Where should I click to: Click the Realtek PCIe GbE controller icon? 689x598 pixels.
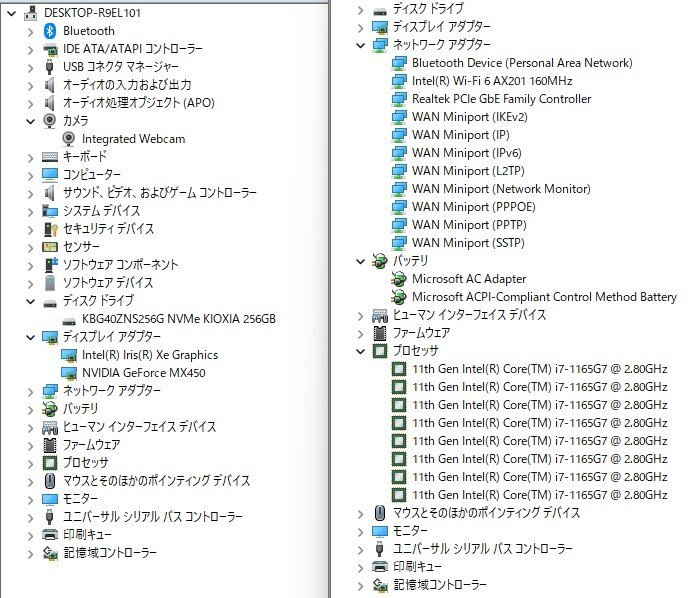pos(399,99)
